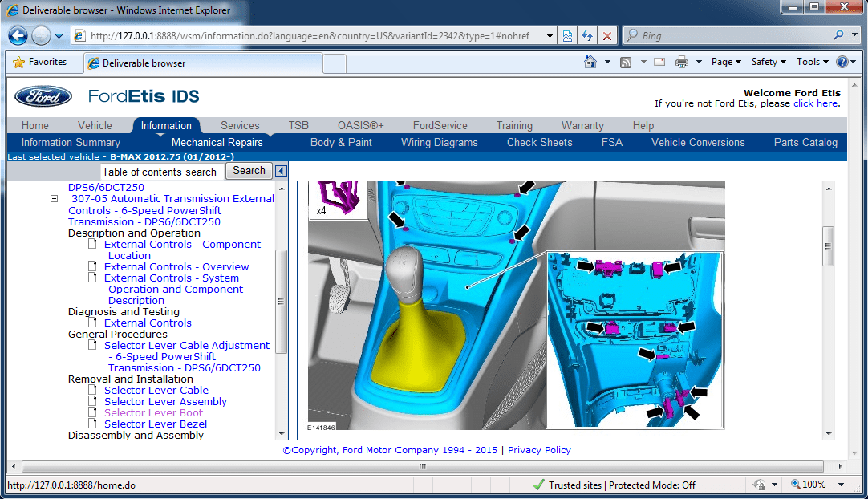Open Check Sheets submenu

539,142
